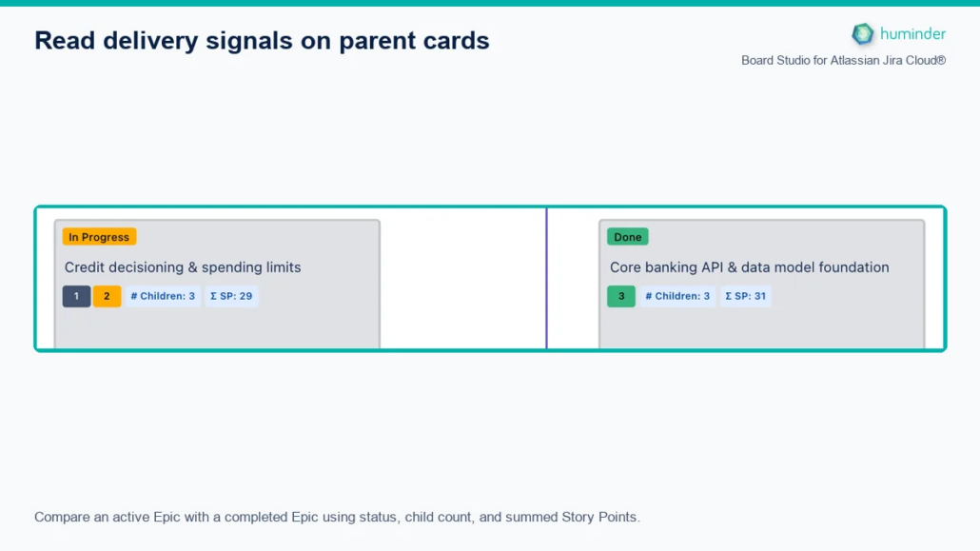Click the huminder brand name text
The image size is (980, 551).
912,33
